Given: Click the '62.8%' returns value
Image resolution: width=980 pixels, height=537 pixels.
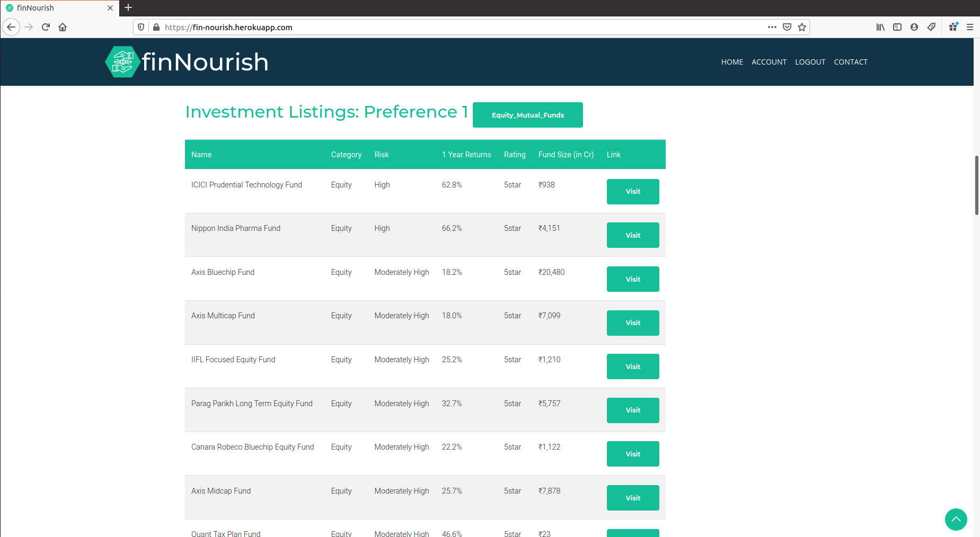Looking at the screenshot, I should click(452, 185).
